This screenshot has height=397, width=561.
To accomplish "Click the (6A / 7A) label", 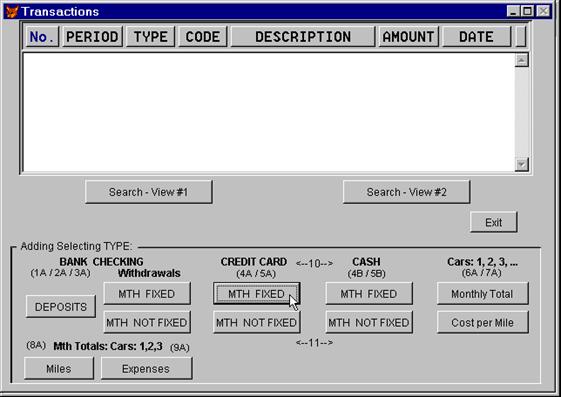I will click(x=481, y=273).
